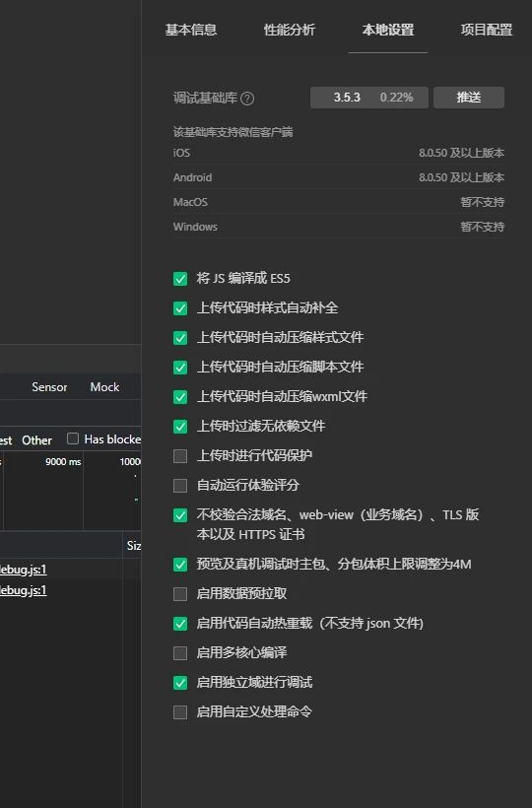Select the 本地设置 tab
This screenshot has width=532, height=808.
(x=388, y=30)
